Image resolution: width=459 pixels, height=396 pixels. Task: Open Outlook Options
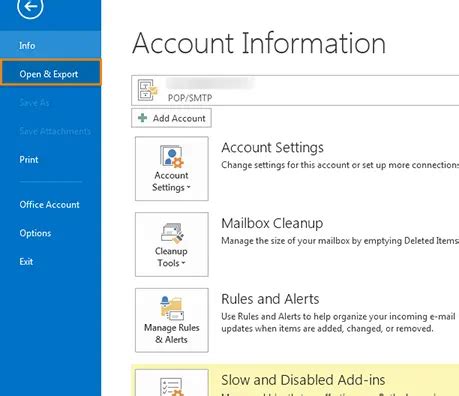[35, 233]
